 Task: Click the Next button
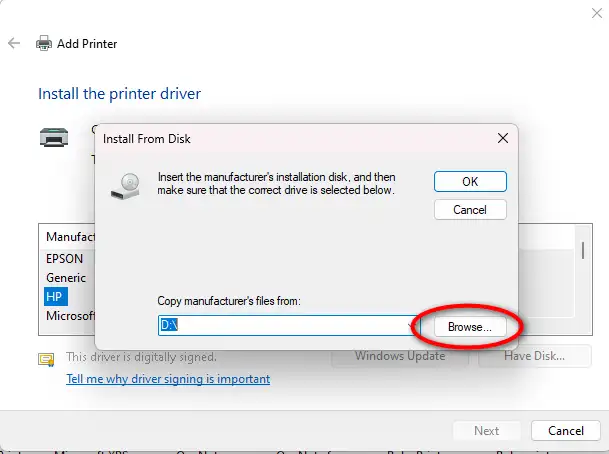[486, 431]
